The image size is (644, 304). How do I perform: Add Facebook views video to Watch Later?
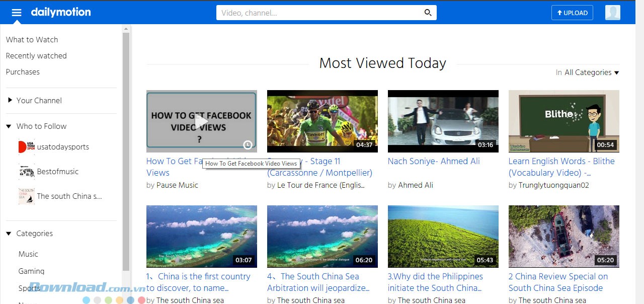click(248, 145)
